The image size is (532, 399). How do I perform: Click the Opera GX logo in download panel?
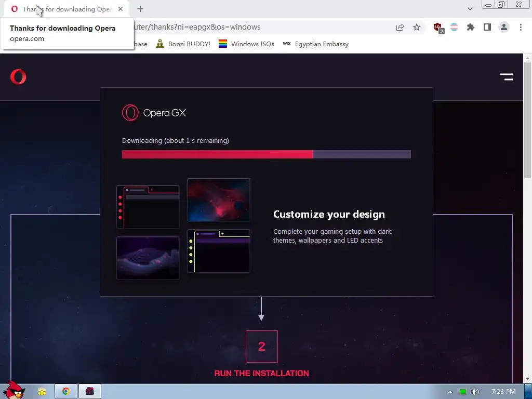(154, 113)
